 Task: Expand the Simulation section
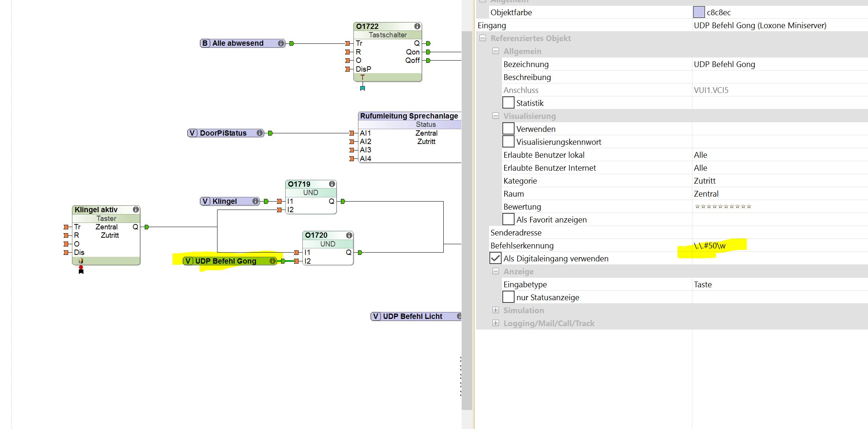(x=496, y=310)
